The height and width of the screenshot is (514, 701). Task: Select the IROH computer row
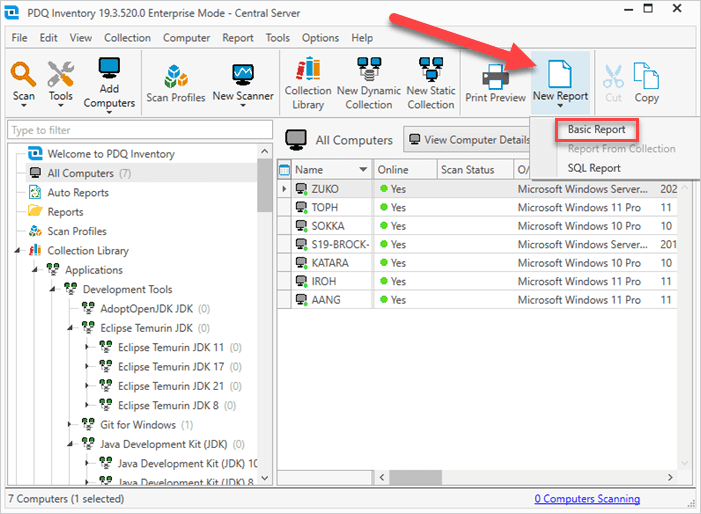pyautogui.click(x=477, y=281)
